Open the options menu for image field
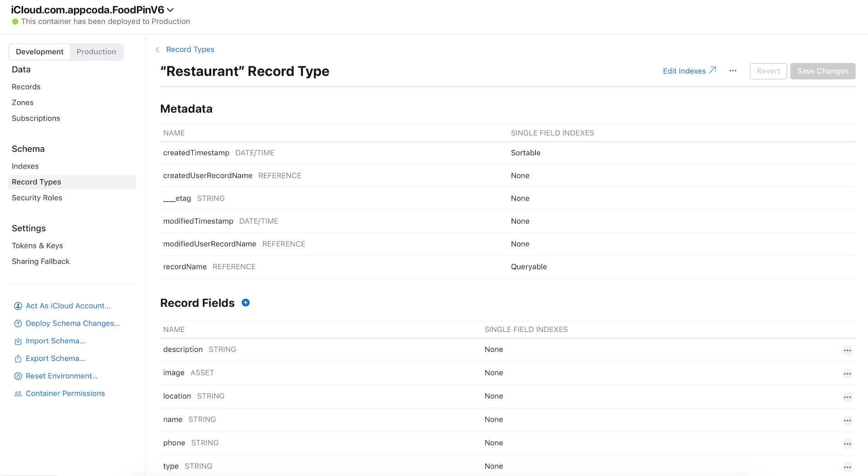Screen dimensions: 868x476 (x=847, y=373)
